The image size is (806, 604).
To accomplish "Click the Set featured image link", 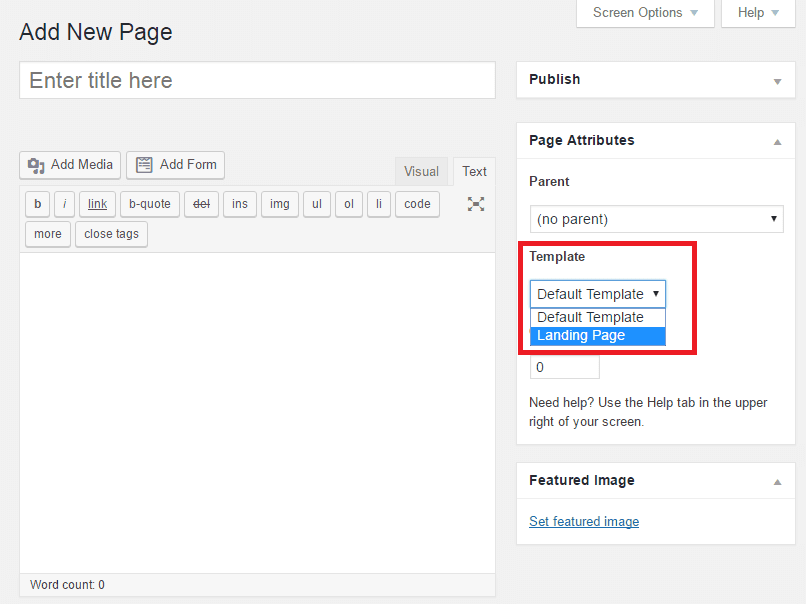I will (584, 521).
